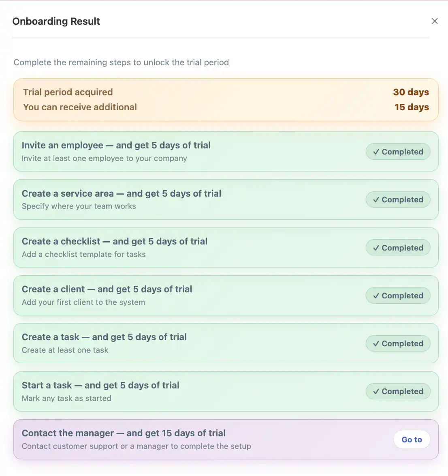Click the checkmark icon on Create a client step
Image resolution: width=448 pixels, height=476 pixels.
pyautogui.click(x=376, y=296)
